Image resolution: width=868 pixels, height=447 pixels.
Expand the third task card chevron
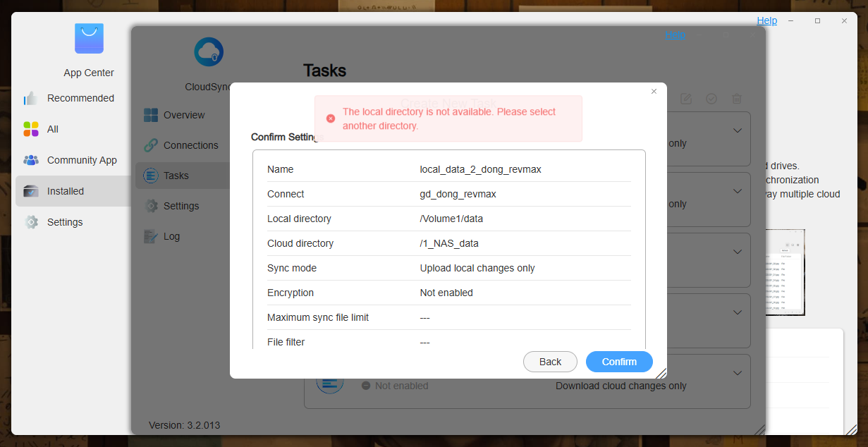[738, 252]
